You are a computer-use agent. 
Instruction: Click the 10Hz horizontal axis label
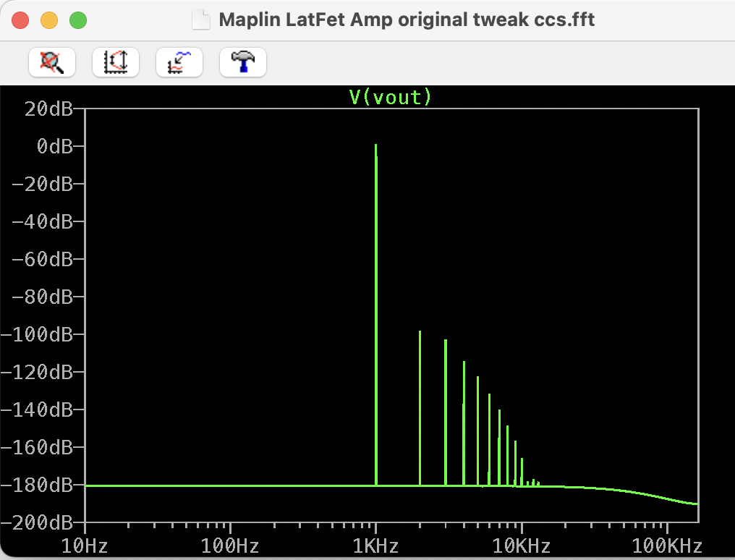(85, 546)
